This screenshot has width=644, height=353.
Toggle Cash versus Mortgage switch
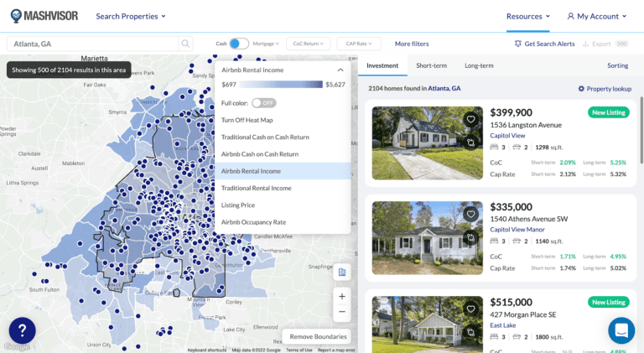coord(239,44)
